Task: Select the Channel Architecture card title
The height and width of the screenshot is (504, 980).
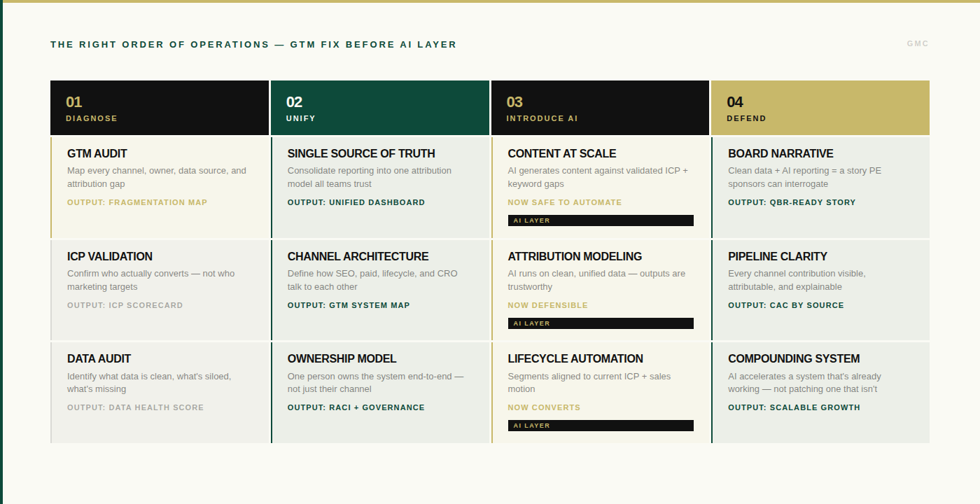Action: tap(358, 256)
